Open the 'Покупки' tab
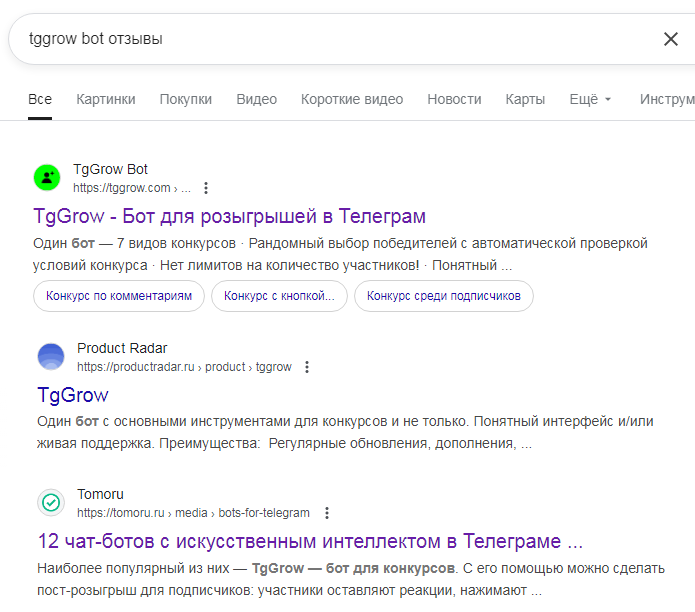 click(186, 99)
